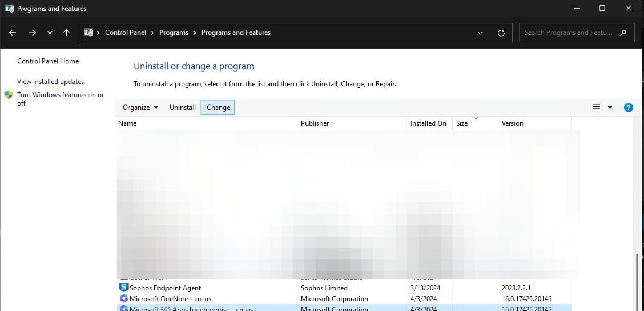Viewport: 644px width, 311px height.
Task: Click version 2023.2.2.1 cell
Action: (516, 288)
